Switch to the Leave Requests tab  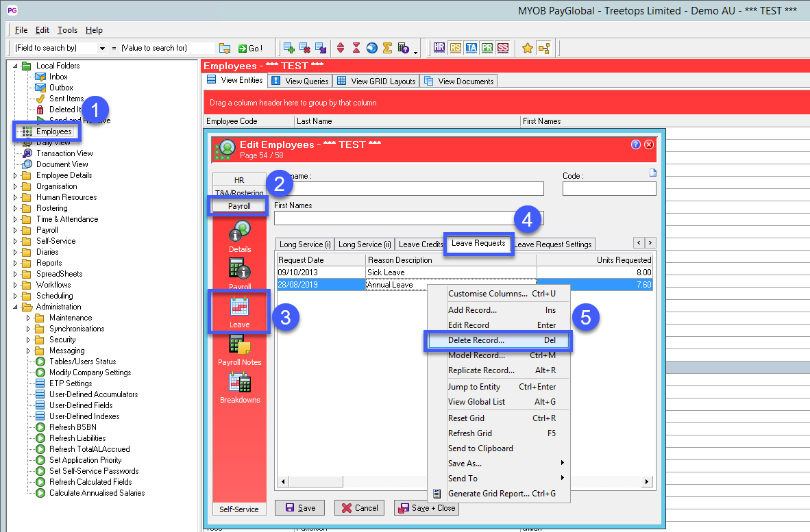(x=478, y=244)
